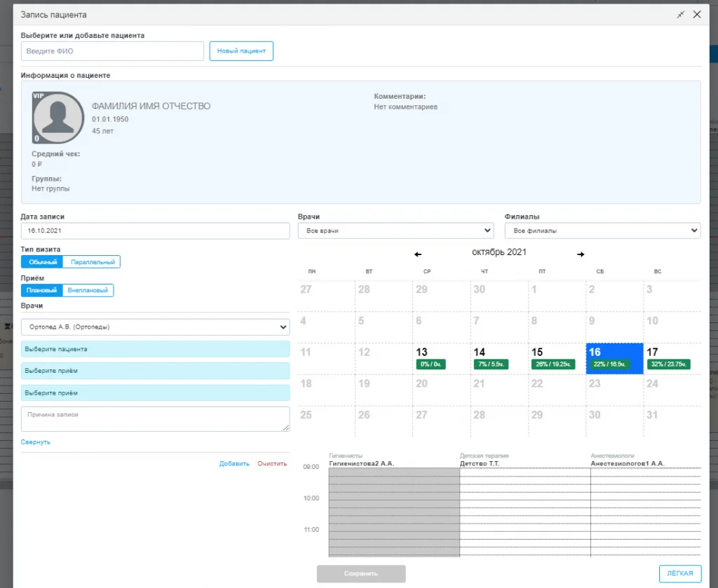Click the pin/collapse dialog icon
Image resolution: width=718 pixels, height=588 pixels.
pos(680,15)
